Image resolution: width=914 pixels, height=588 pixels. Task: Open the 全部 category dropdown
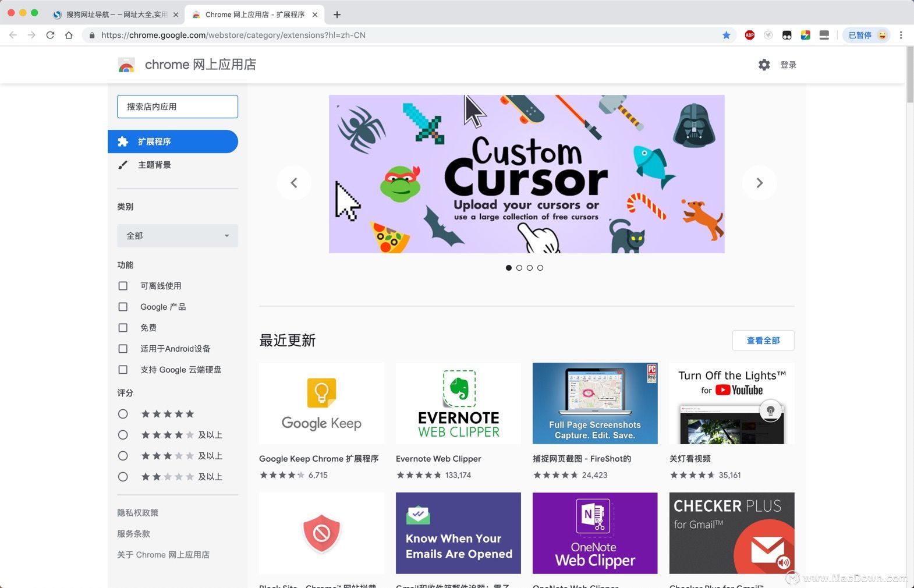tap(178, 236)
